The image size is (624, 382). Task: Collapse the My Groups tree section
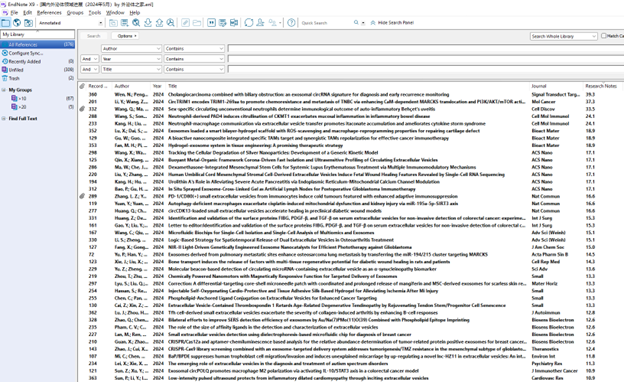pyautogui.click(x=4, y=90)
